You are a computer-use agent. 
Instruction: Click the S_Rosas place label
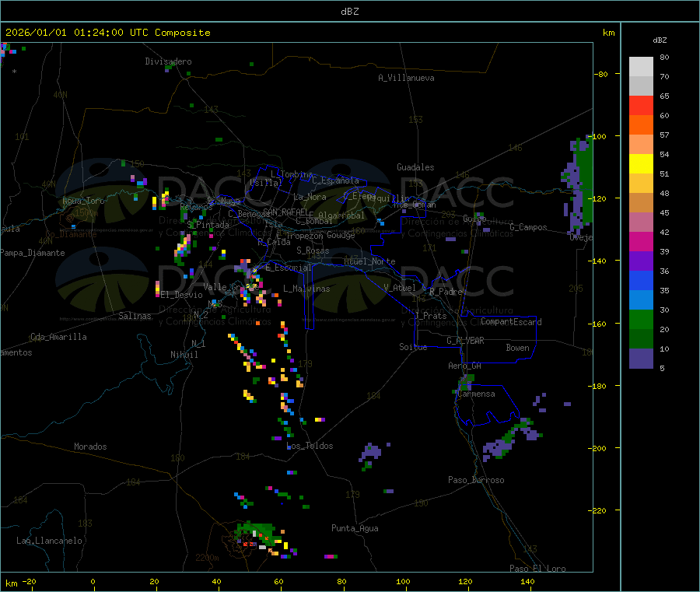tap(313, 250)
